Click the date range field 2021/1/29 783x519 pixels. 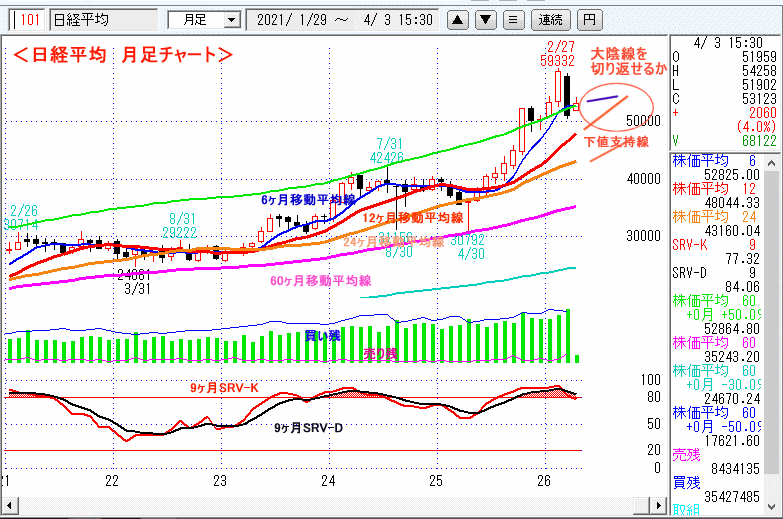(343, 20)
